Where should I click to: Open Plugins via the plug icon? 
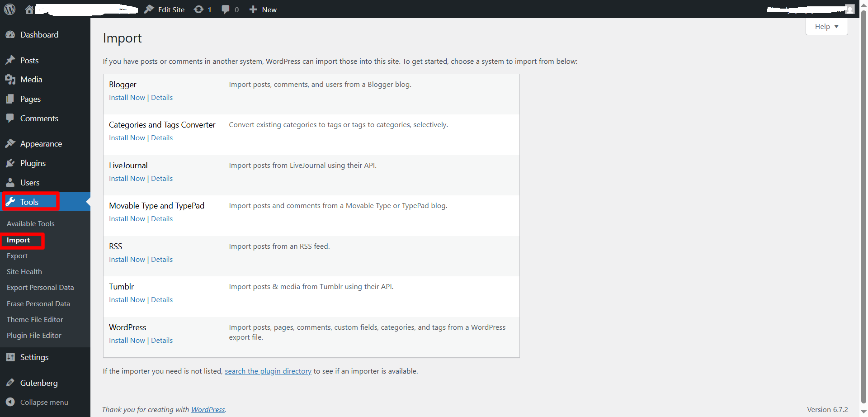[11, 163]
